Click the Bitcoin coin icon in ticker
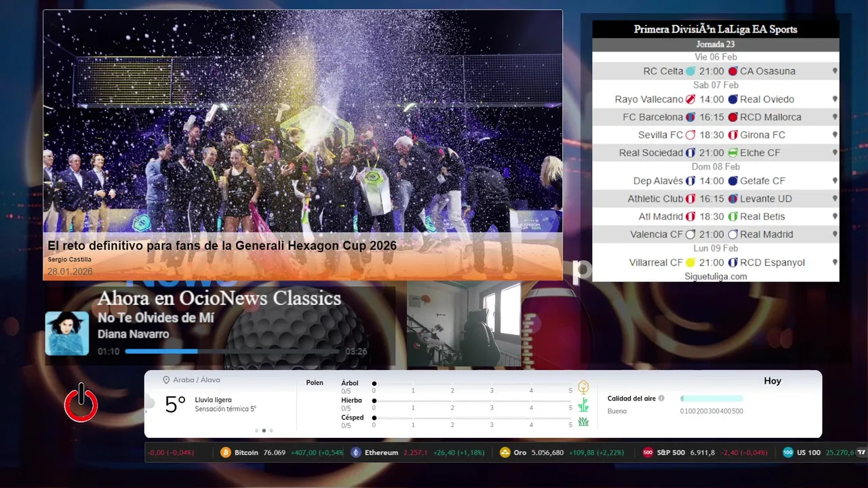The height and width of the screenshot is (488, 868). [226, 453]
